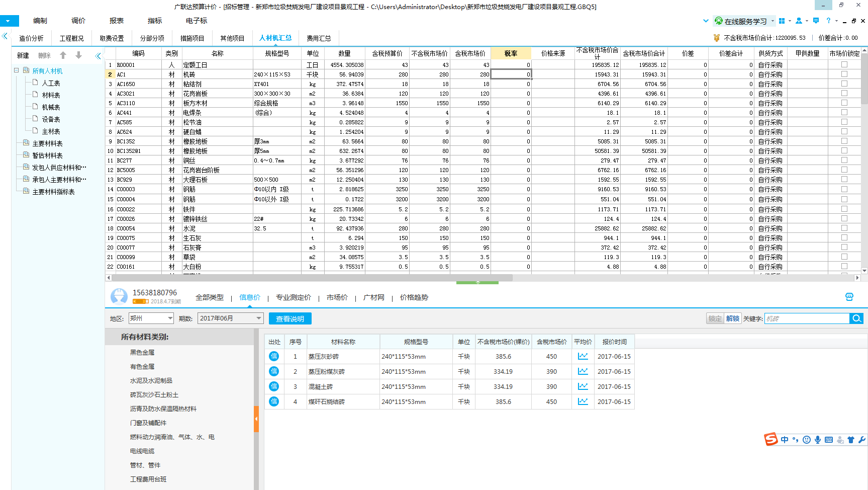Click the 查看说明 button
Image resolution: width=868 pixels, height=490 pixels.
[290, 318]
